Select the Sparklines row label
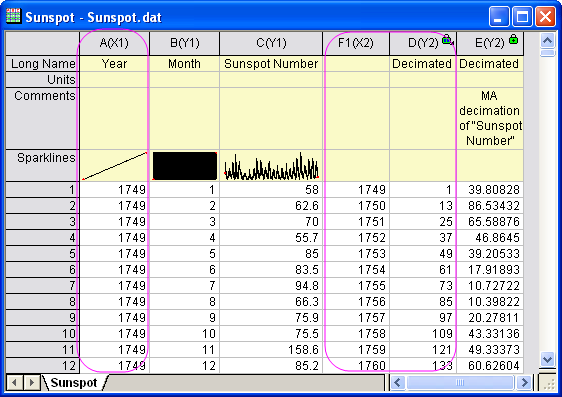 tap(42, 166)
